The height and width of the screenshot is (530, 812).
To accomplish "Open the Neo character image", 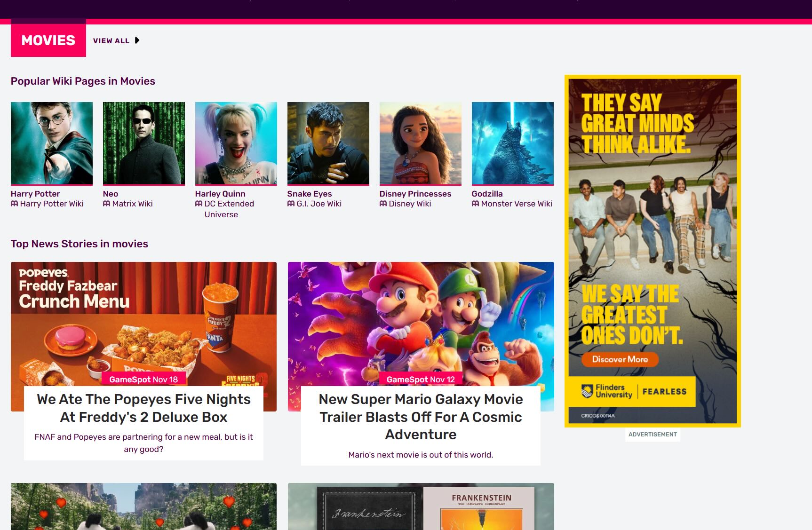I will pos(144,143).
